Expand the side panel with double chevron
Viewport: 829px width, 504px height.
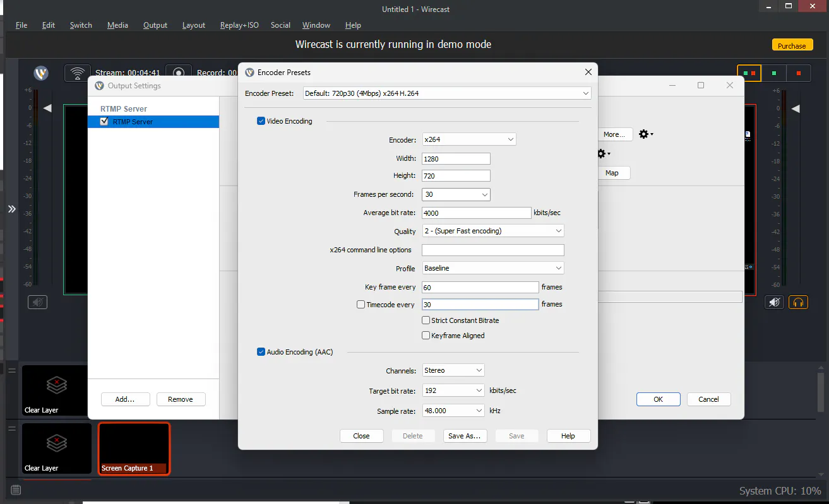(11, 209)
